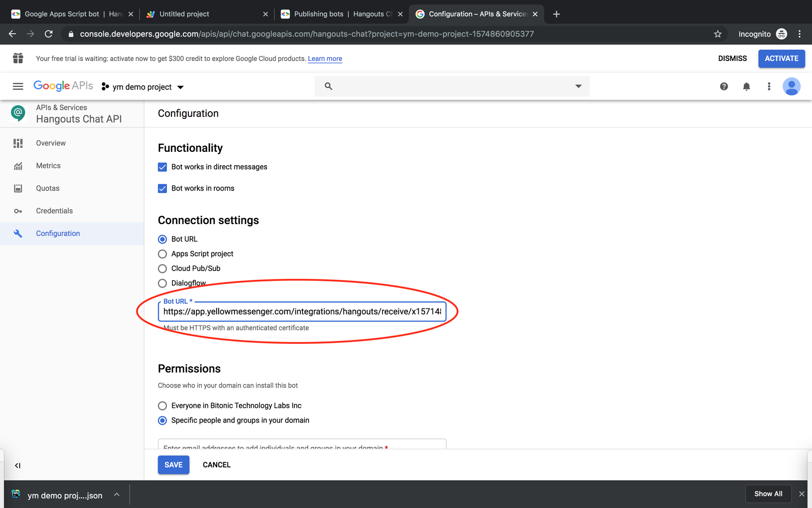812x508 pixels.
Task: Go back with browser back arrow
Action: [13, 34]
